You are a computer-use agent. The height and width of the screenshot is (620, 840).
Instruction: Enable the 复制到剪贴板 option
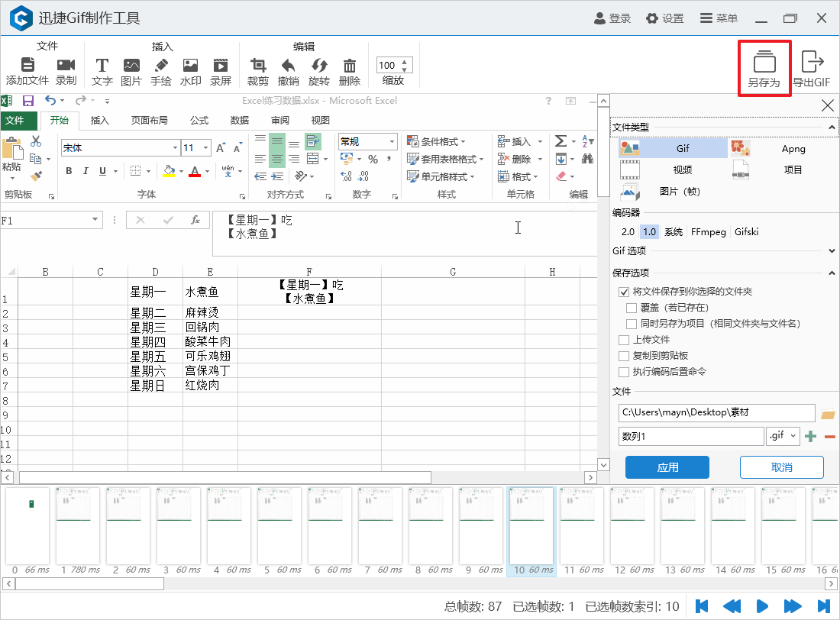tap(624, 355)
